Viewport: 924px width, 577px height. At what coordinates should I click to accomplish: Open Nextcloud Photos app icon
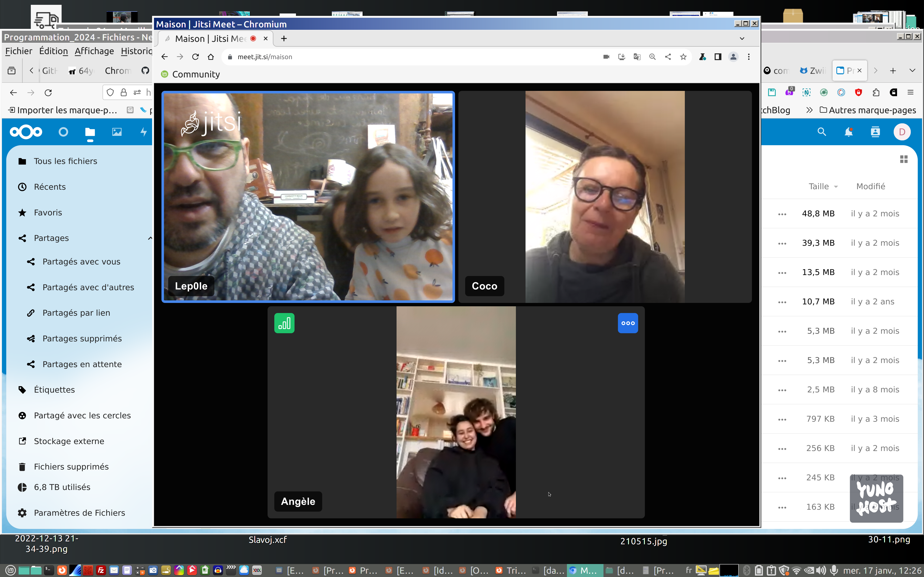coord(116,132)
